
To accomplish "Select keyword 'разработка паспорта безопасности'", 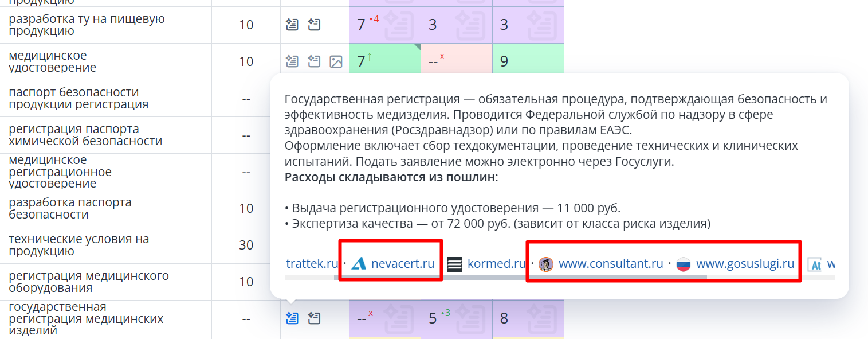I will [x=70, y=208].
